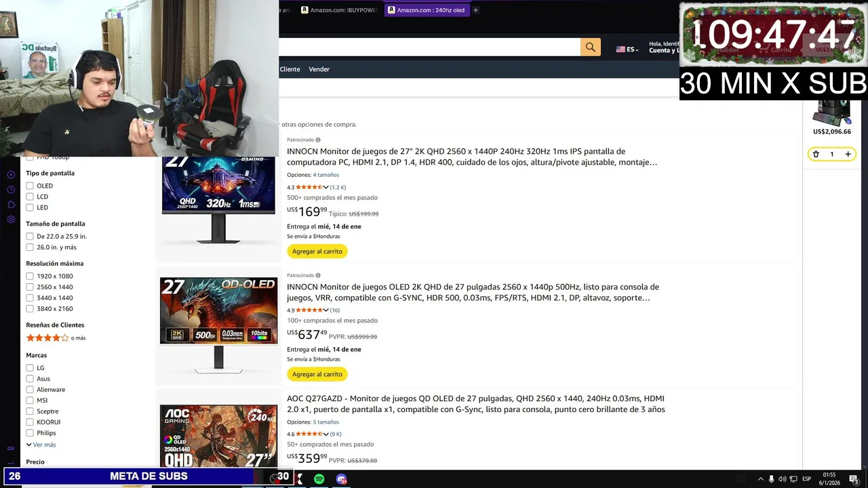Click the four-star customer reviews rating filter
This screenshot has height=488, width=868.
click(47, 338)
